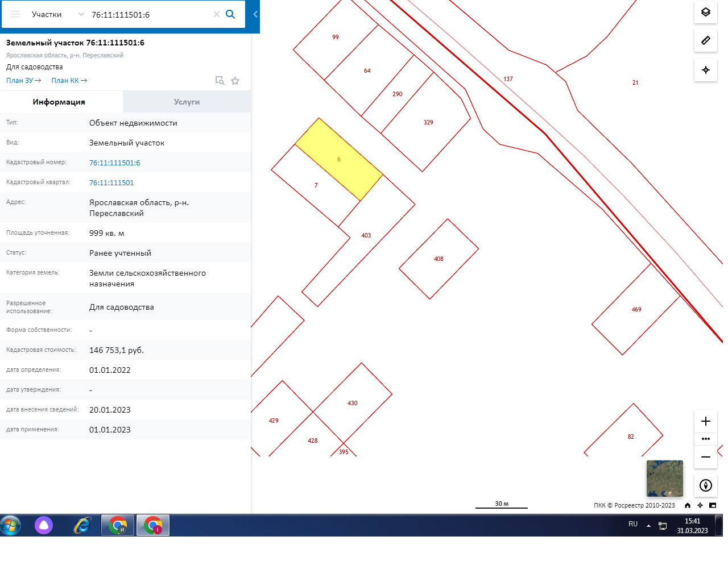Click the compass orientation button

(706, 485)
